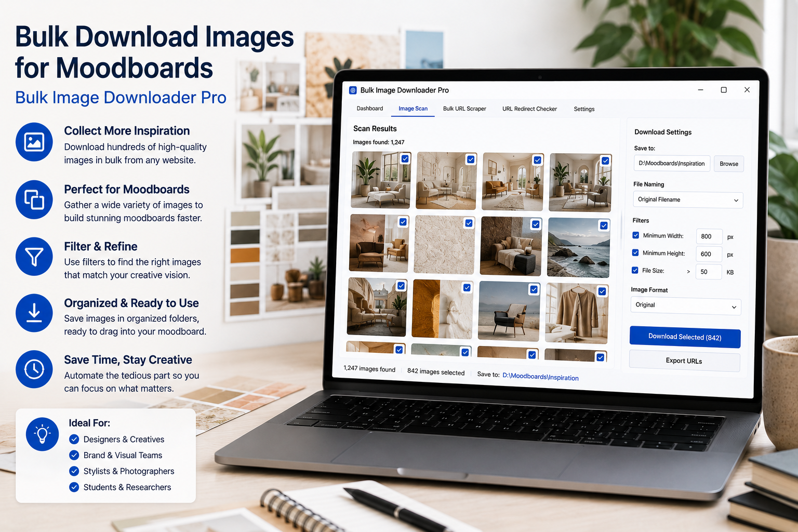Click the Collect More Inspiration image icon
The height and width of the screenshot is (532, 798).
point(34,142)
